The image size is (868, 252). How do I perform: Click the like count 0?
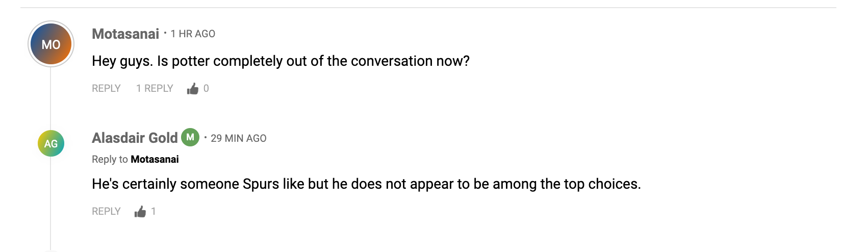pos(206,88)
